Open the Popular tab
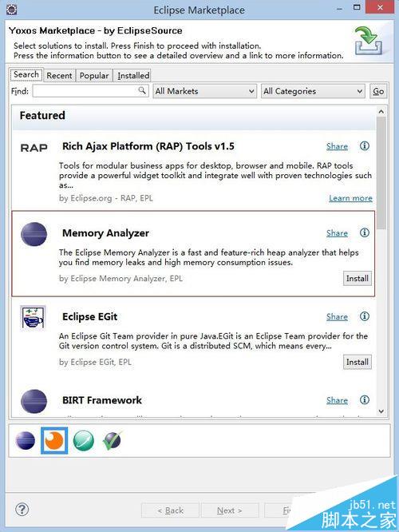Screen dimensions: 399x532 pos(94,75)
